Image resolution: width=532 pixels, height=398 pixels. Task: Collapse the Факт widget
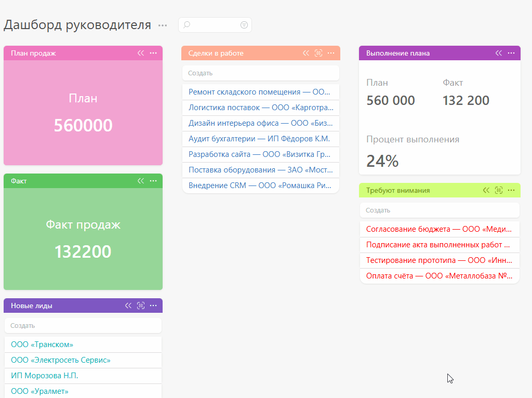tap(141, 181)
